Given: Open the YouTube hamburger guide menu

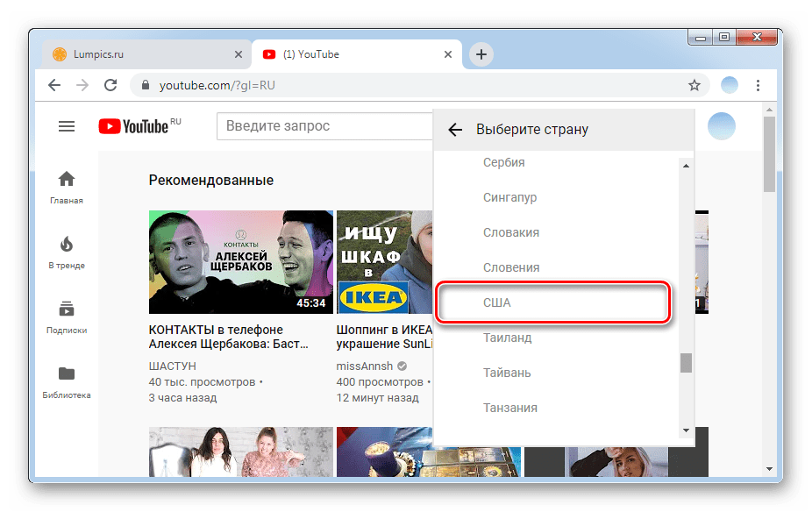Looking at the screenshot, I should tap(67, 126).
